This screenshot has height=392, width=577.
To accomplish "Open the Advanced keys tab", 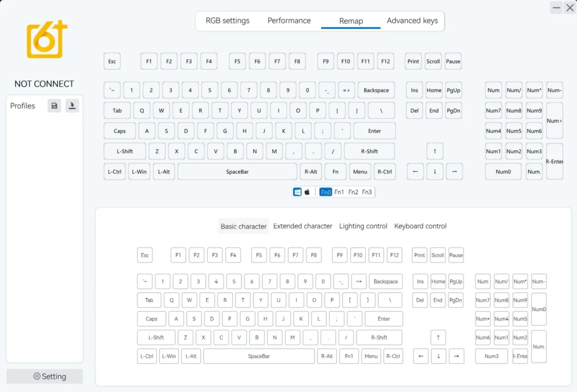I will (x=412, y=21).
